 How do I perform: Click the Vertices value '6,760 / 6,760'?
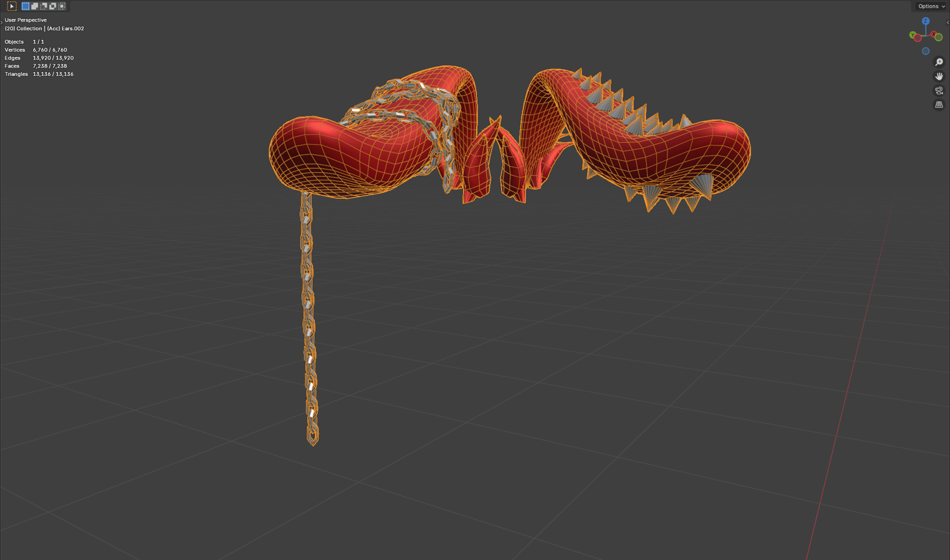pyautogui.click(x=50, y=50)
